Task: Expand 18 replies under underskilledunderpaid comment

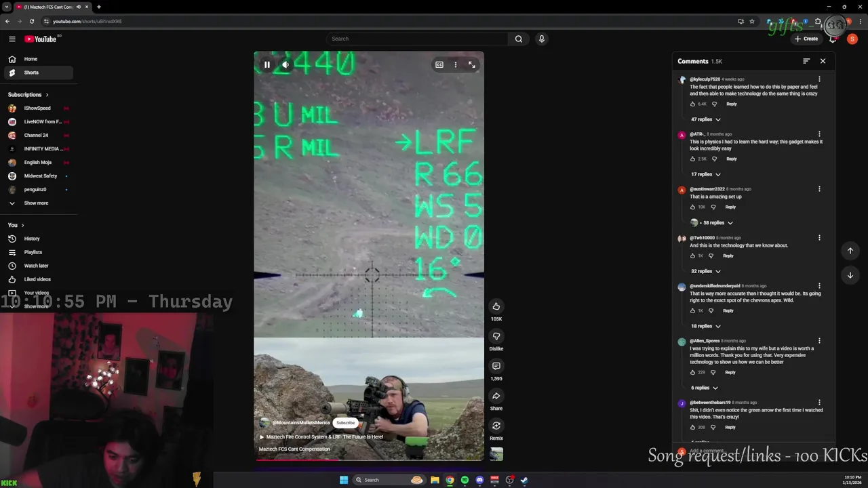Action: (x=705, y=326)
